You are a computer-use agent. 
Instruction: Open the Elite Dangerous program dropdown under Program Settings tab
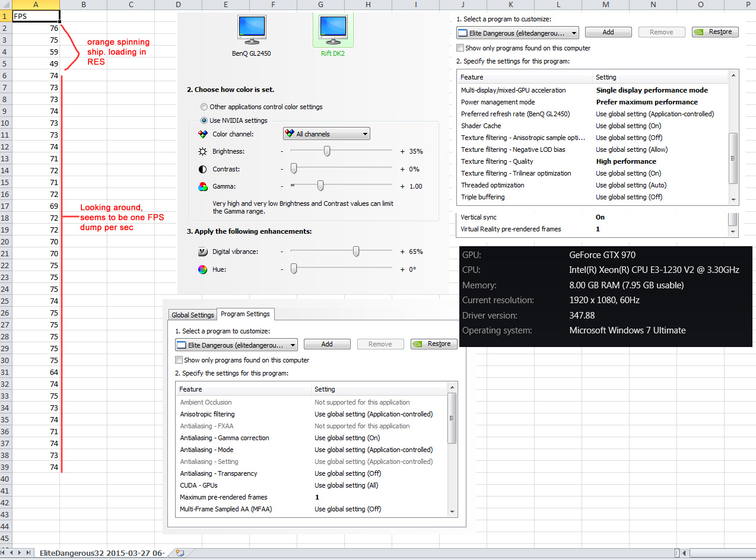pyautogui.click(x=236, y=345)
